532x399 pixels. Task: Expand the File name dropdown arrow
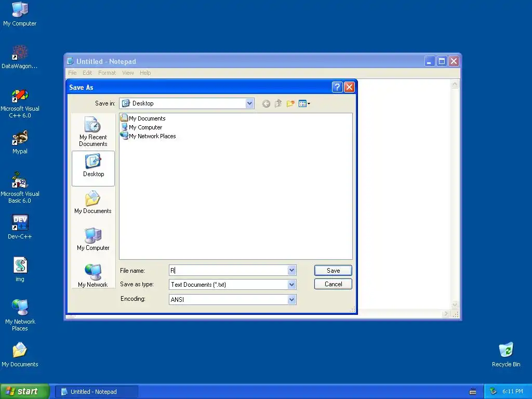point(292,270)
